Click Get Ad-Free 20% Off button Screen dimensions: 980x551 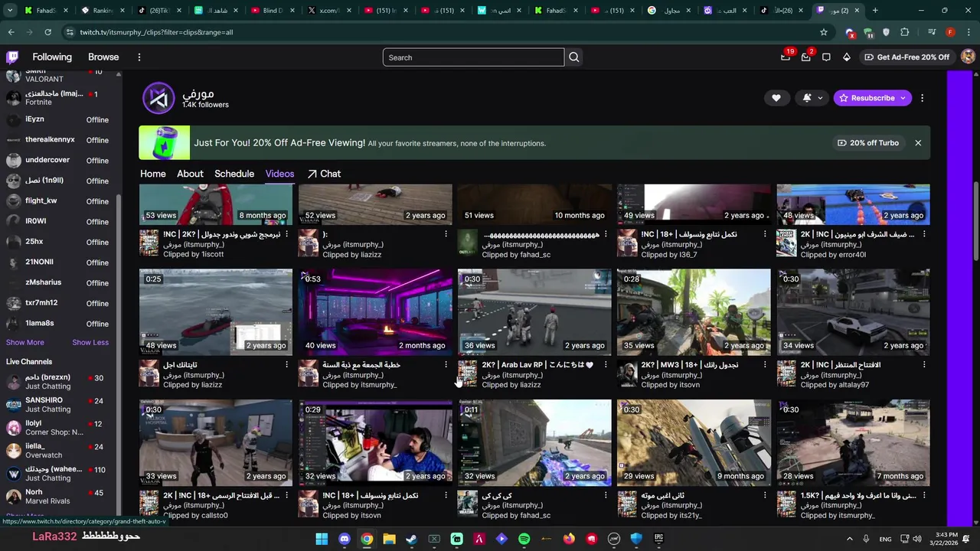906,57
